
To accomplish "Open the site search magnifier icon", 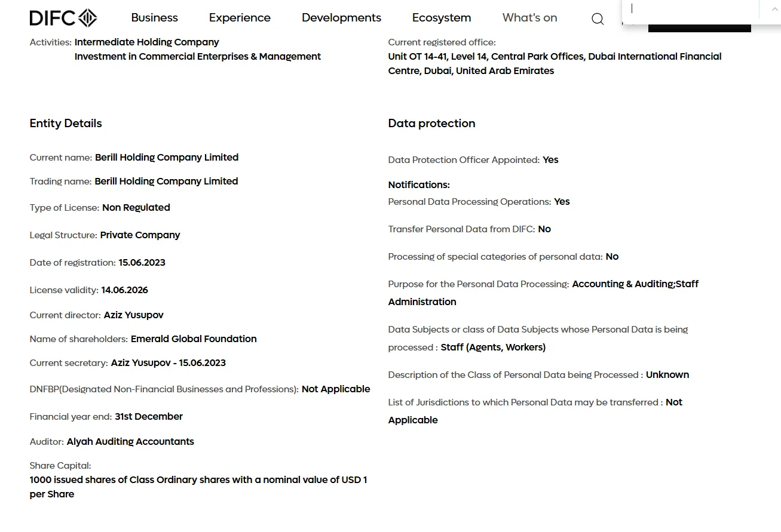I will (x=598, y=19).
